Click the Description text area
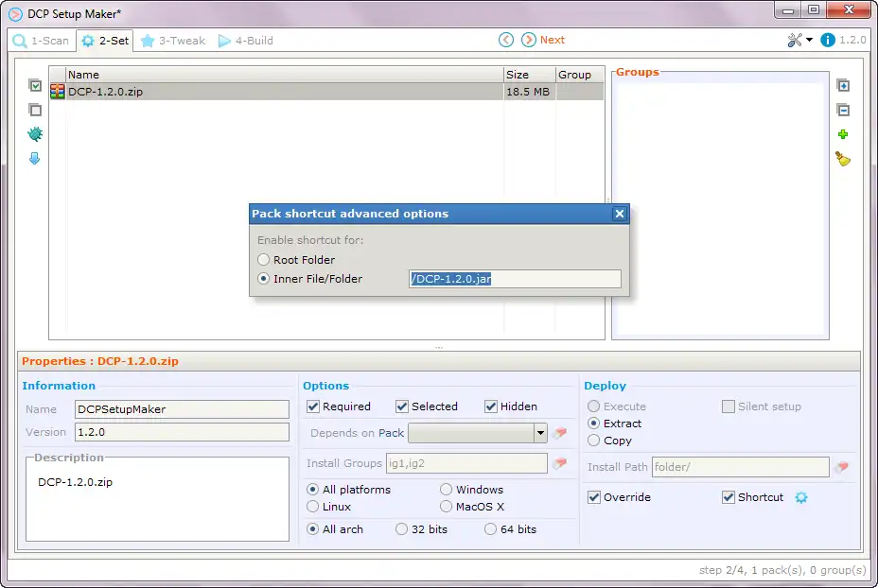The width and height of the screenshot is (878, 588). [157, 499]
